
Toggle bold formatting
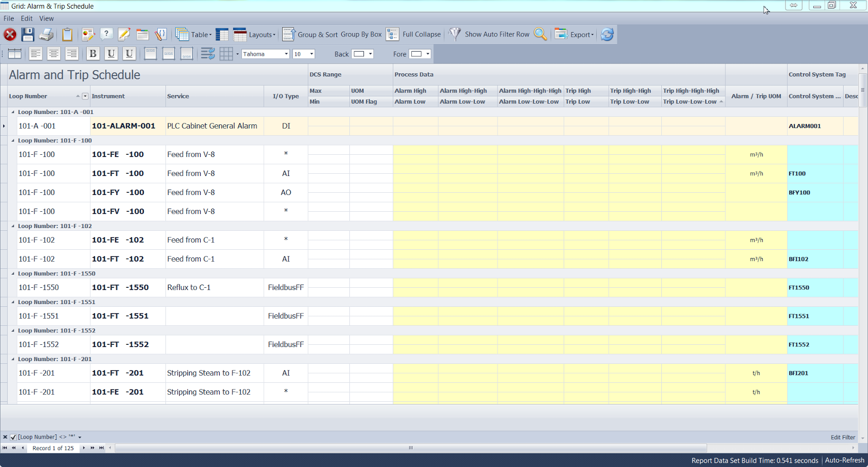[x=93, y=54]
